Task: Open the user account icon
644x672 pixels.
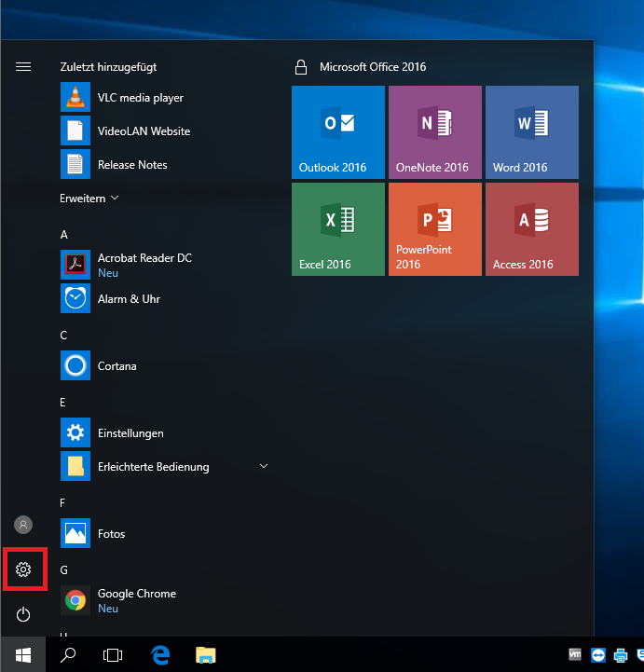Action: point(24,525)
